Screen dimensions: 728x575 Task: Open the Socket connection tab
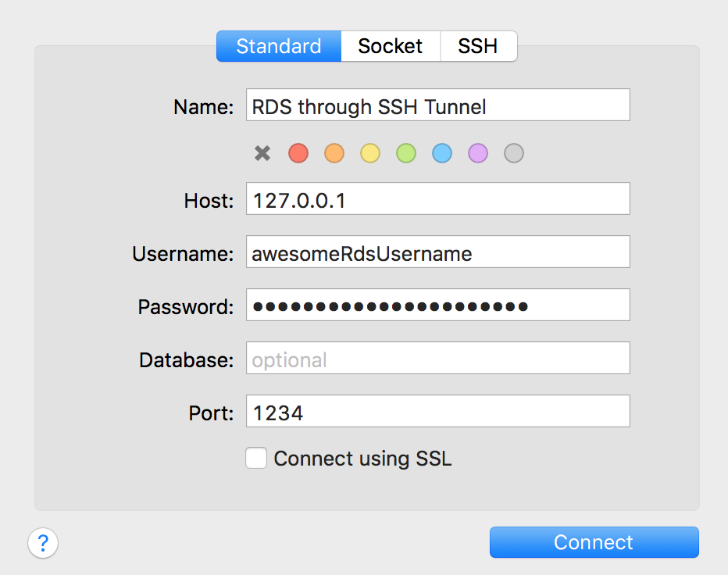click(391, 46)
